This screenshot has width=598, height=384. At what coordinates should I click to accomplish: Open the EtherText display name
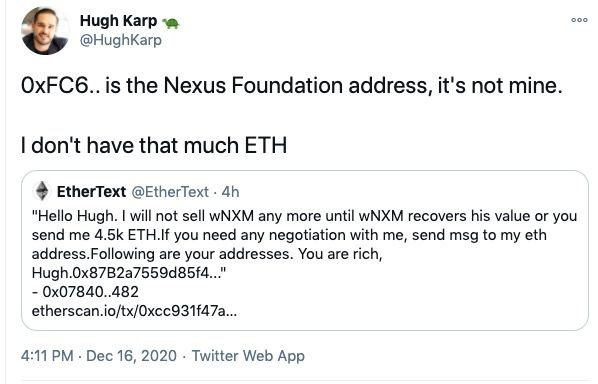(91, 192)
